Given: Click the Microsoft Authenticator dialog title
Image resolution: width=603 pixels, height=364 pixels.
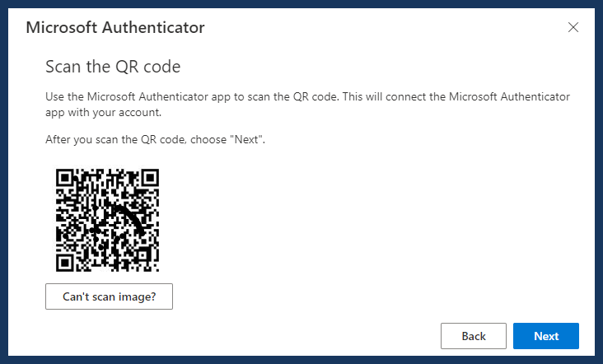Looking at the screenshot, I should pos(115,28).
